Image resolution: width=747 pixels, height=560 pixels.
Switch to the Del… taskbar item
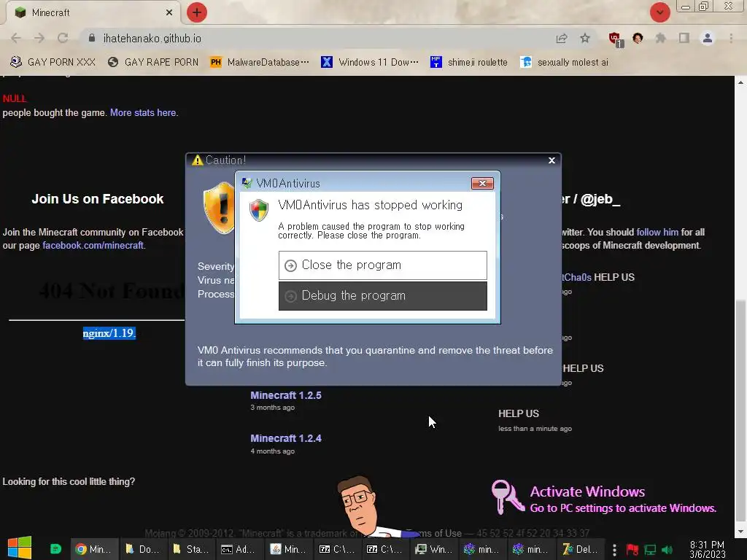point(579,549)
